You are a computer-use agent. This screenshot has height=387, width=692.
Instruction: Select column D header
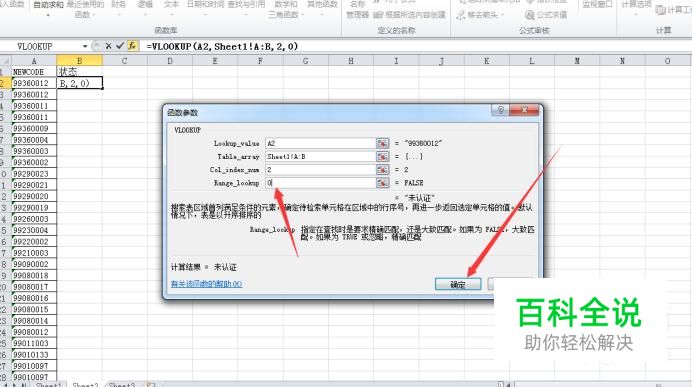tap(170, 61)
